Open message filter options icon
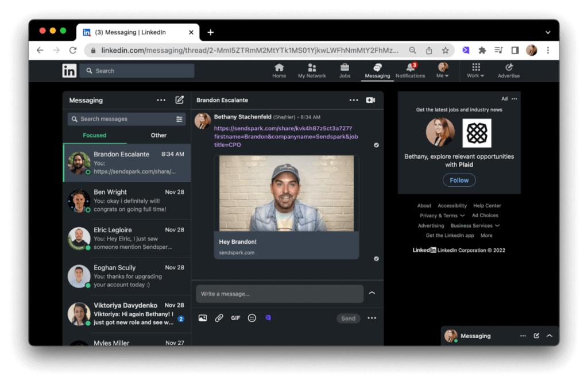 (179, 119)
